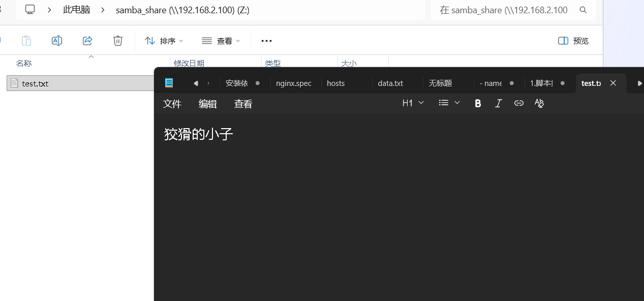Open the 编辑 (Edit) menu
Image resolution: width=644 pixels, height=301 pixels.
pos(207,103)
